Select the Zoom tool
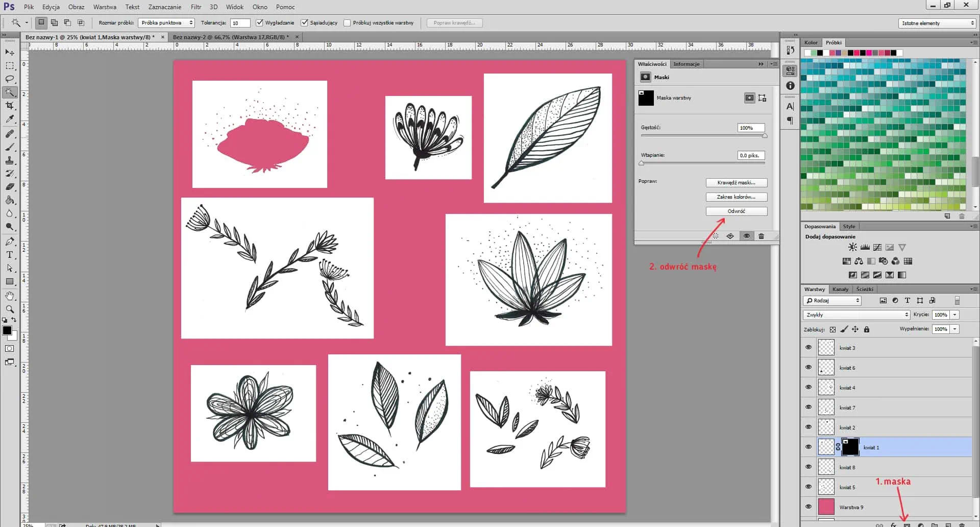980x527 pixels. 10,309
